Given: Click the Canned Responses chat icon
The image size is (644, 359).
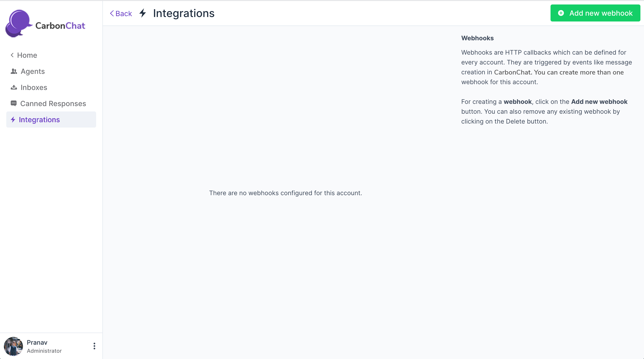Looking at the screenshot, I should click(13, 103).
